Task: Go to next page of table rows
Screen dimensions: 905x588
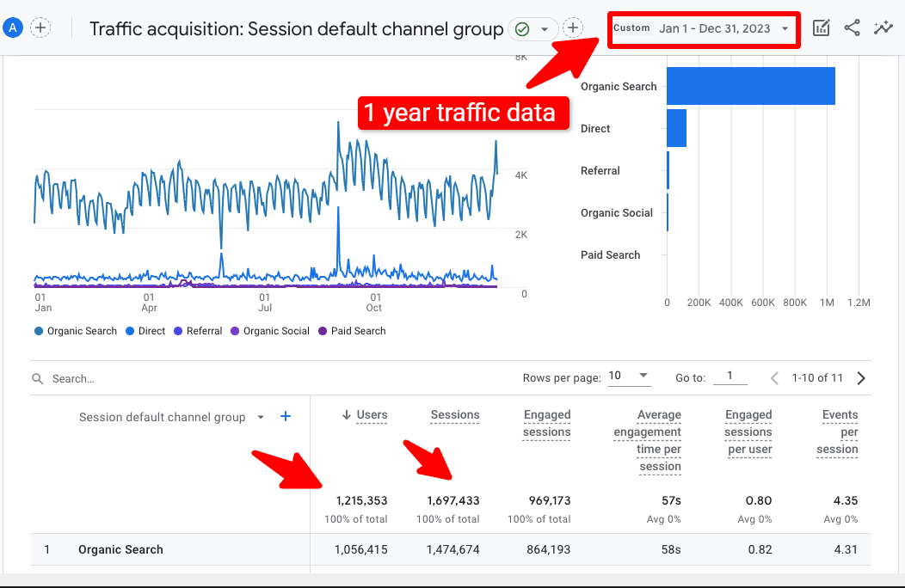Action: point(861,378)
